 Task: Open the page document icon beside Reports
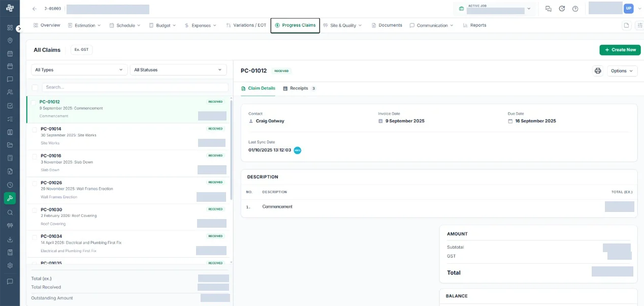click(627, 25)
